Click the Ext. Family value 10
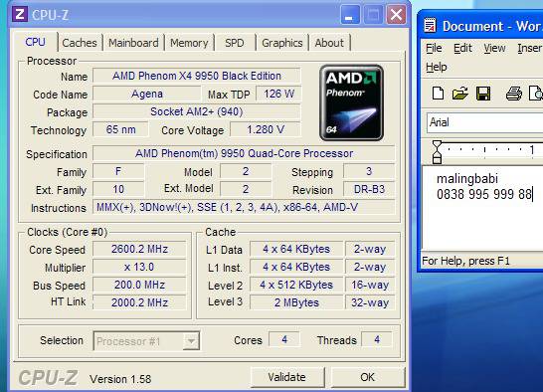 click(118, 190)
